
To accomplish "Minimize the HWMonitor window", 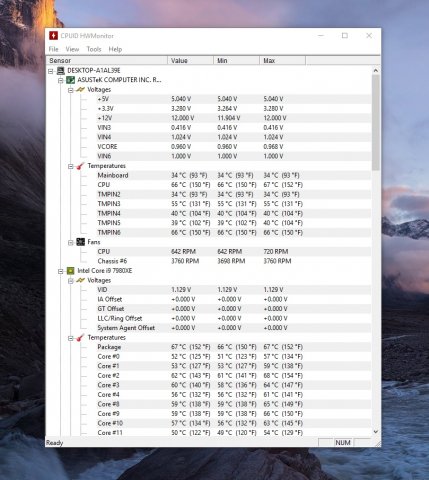I will (321, 35).
